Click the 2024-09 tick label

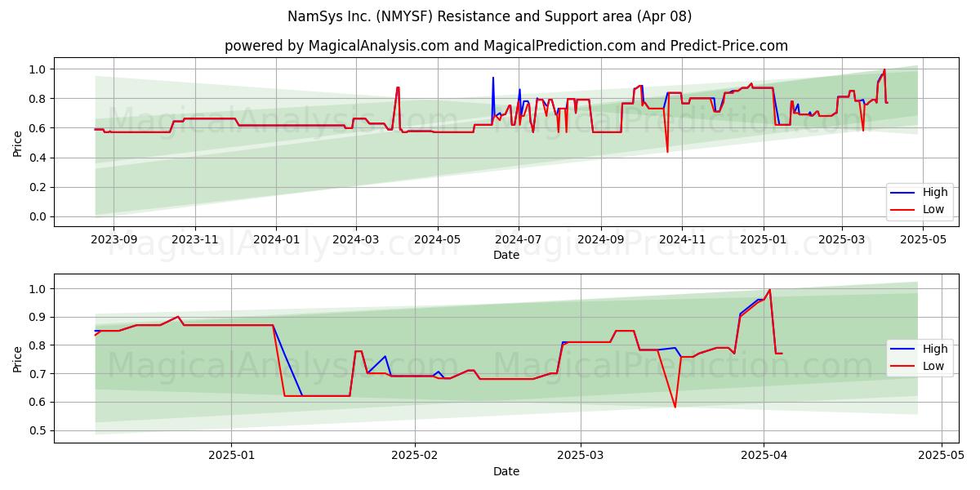(x=601, y=239)
